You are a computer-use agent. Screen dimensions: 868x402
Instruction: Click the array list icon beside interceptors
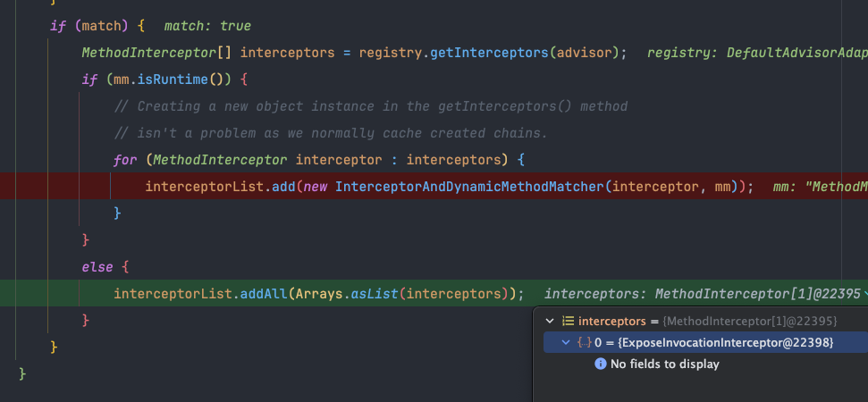click(x=568, y=321)
